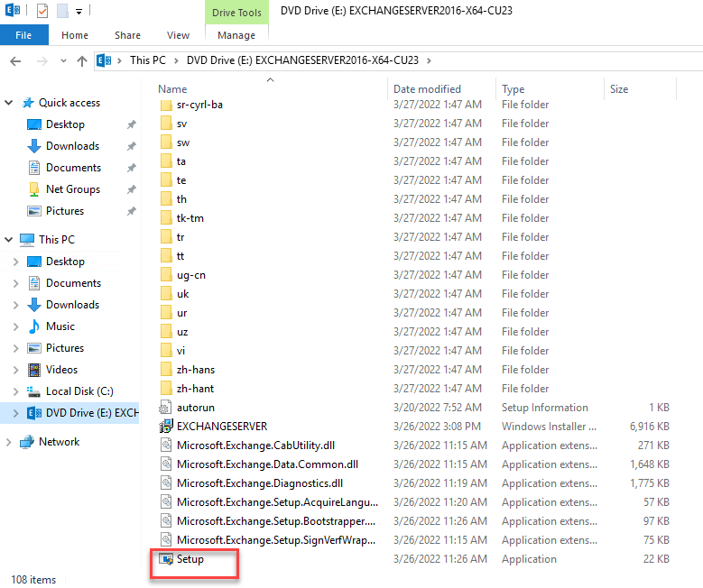Click the Videos icon in sidebar
This screenshot has width=703, height=588.
click(34, 370)
